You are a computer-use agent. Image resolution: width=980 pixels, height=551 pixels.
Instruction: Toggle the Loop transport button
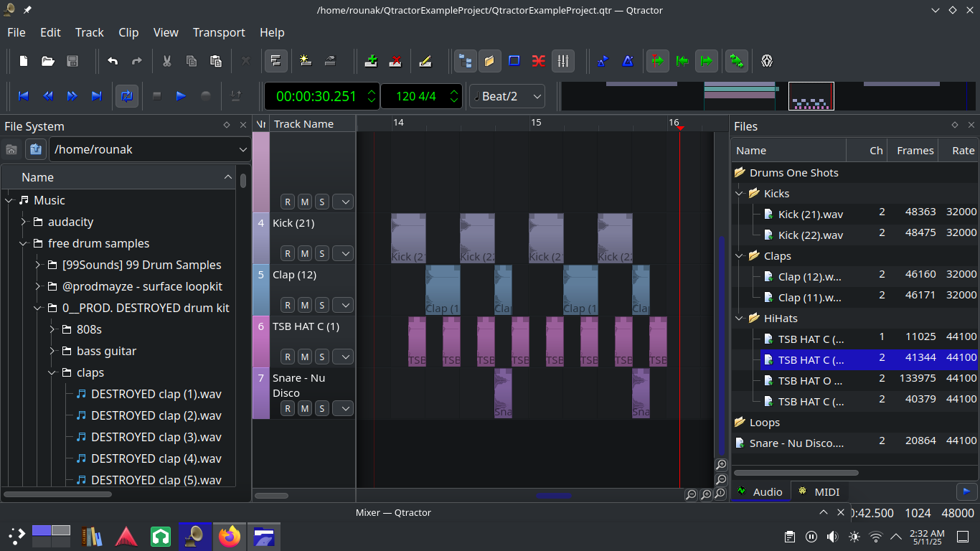click(x=127, y=96)
